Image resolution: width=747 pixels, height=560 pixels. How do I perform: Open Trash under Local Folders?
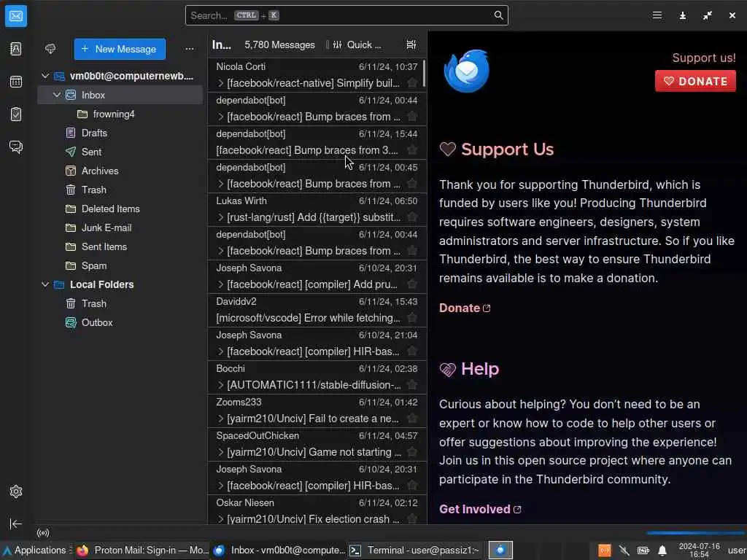point(120,303)
